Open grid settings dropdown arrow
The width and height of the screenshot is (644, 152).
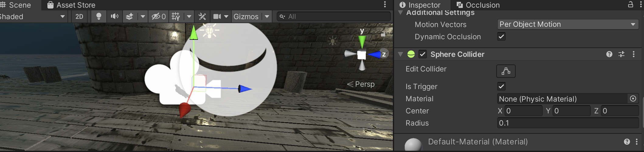(x=189, y=16)
